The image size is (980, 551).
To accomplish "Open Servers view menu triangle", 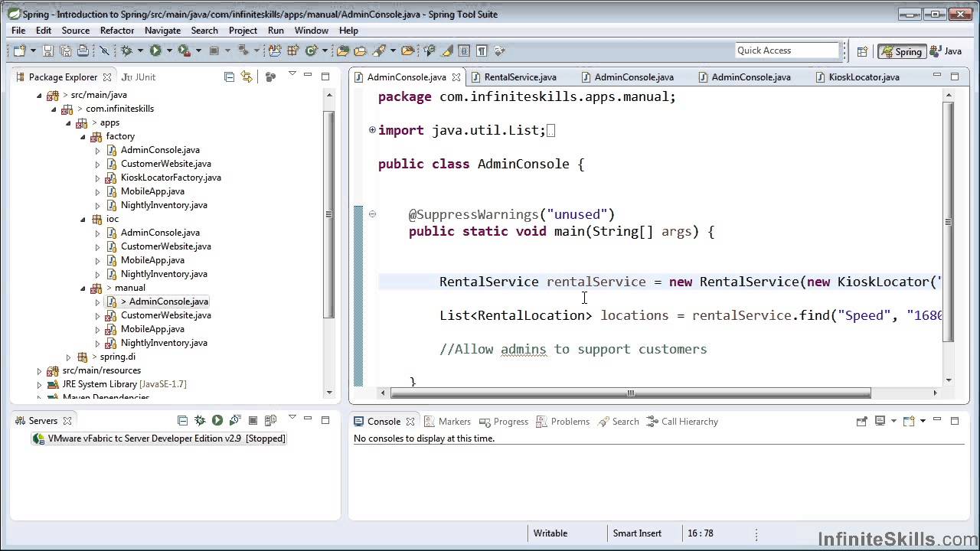I will pyautogui.click(x=292, y=418).
